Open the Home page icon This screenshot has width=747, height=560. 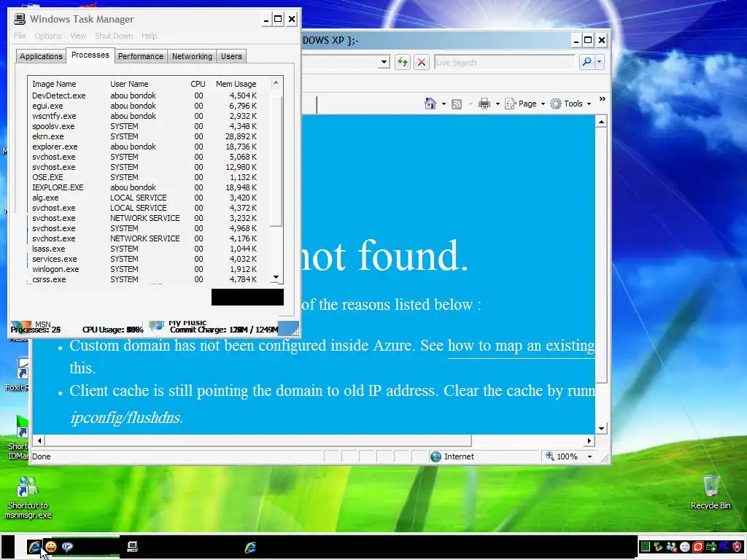coord(430,104)
